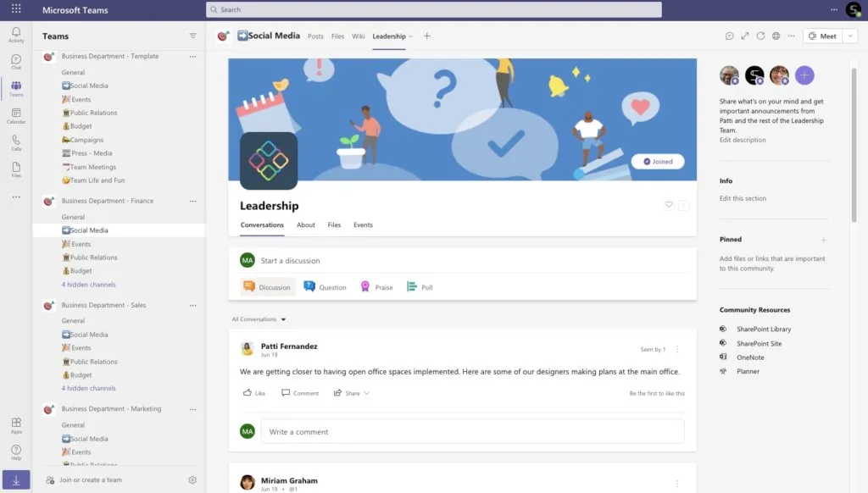Switch to the Posts tab
This screenshot has width=868, height=493.
[x=315, y=36]
